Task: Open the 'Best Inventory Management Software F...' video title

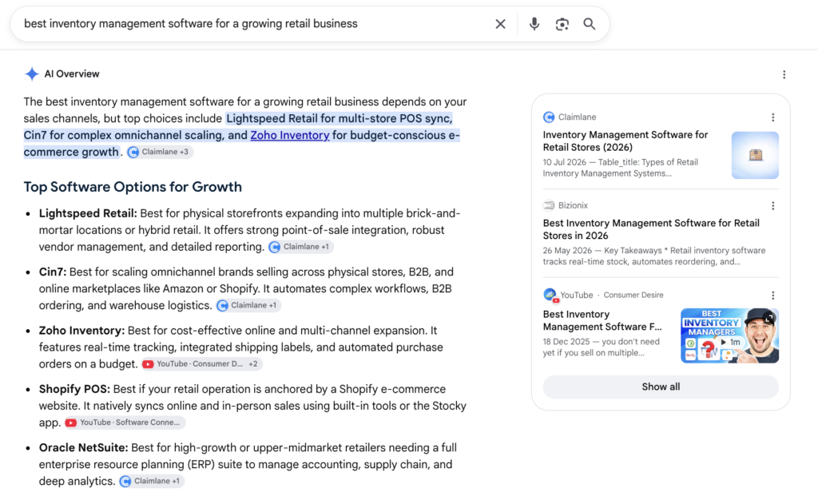Action: pos(602,320)
